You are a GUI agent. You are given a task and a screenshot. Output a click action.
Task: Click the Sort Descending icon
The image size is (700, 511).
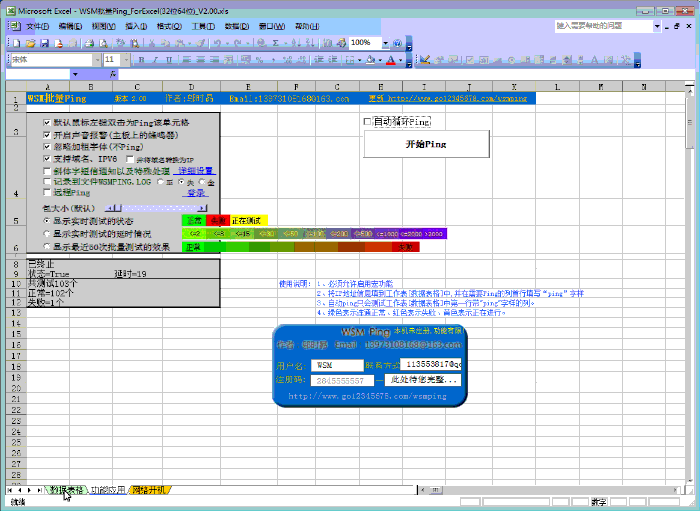coord(310,43)
